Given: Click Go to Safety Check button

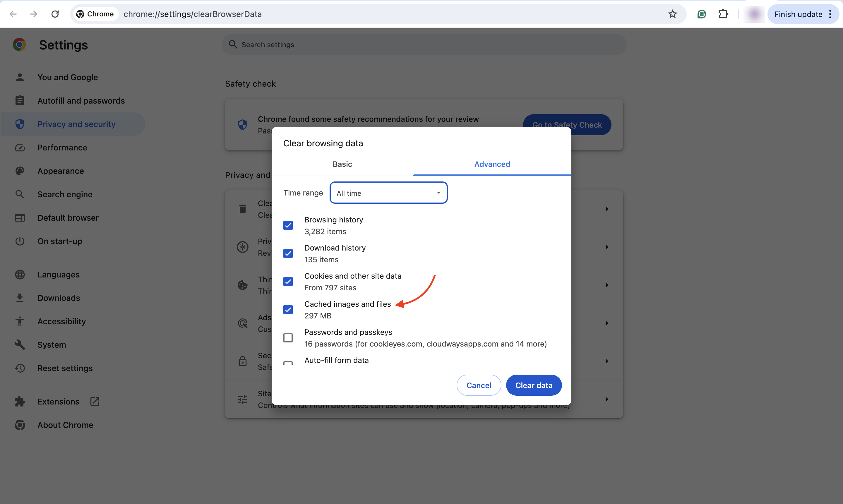Looking at the screenshot, I should (567, 125).
